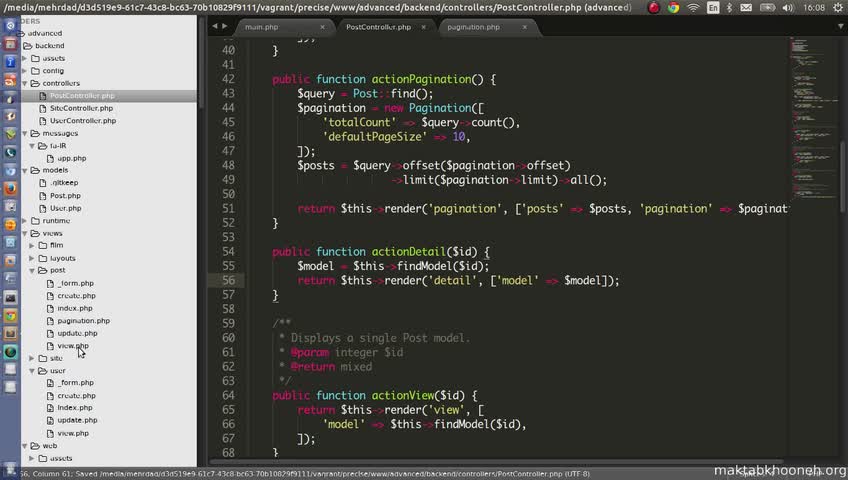
Task: Click line number 56 in the gutter
Action: 228,281
